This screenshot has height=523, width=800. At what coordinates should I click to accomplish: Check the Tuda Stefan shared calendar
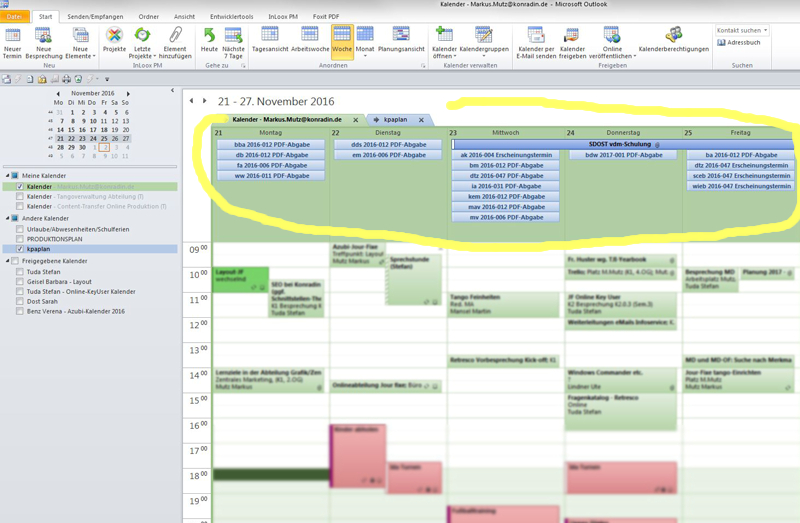[x=20, y=271]
